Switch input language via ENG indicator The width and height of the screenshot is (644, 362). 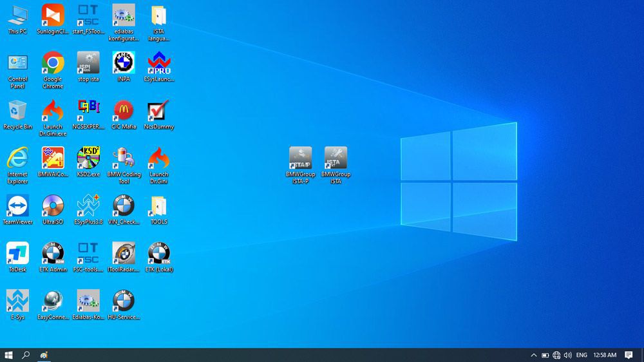[x=582, y=355]
